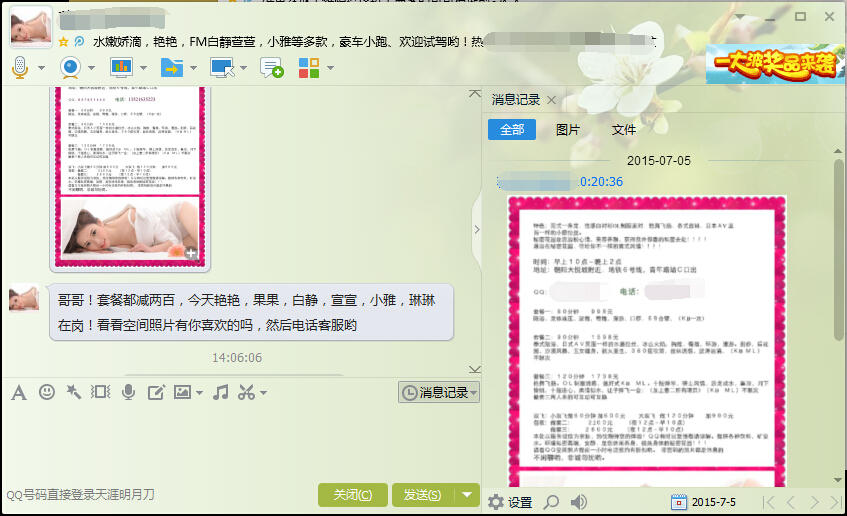Open send shortcut options dropdown arrow
Viewport: 847px width, 516px height.
coord(467,494)
